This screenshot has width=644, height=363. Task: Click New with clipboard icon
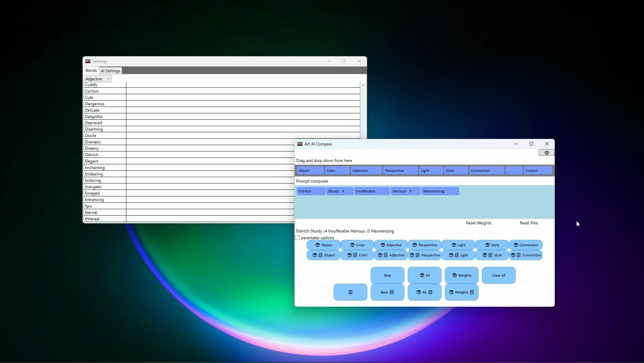pyautogui.click(x=387, y=292)
